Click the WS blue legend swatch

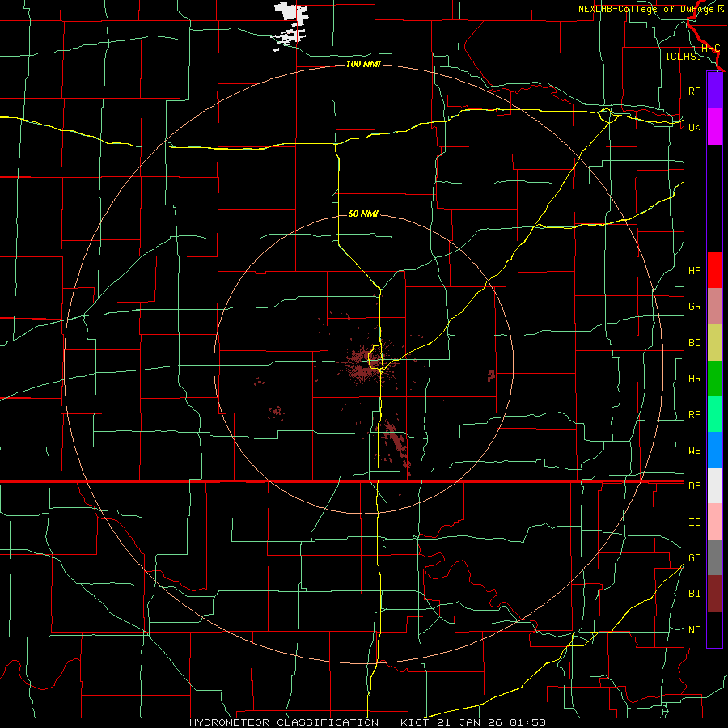[714, 450]
